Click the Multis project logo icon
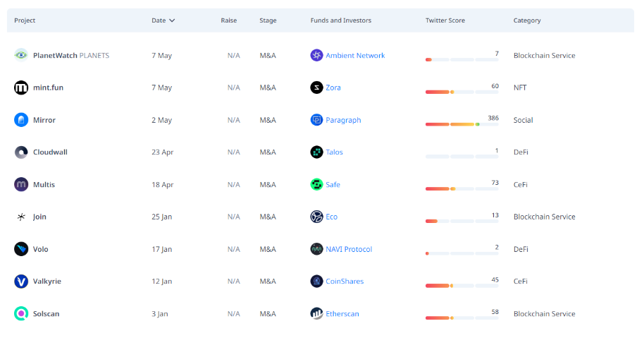Screen dimensions: 644x338 tap(21, 185)
